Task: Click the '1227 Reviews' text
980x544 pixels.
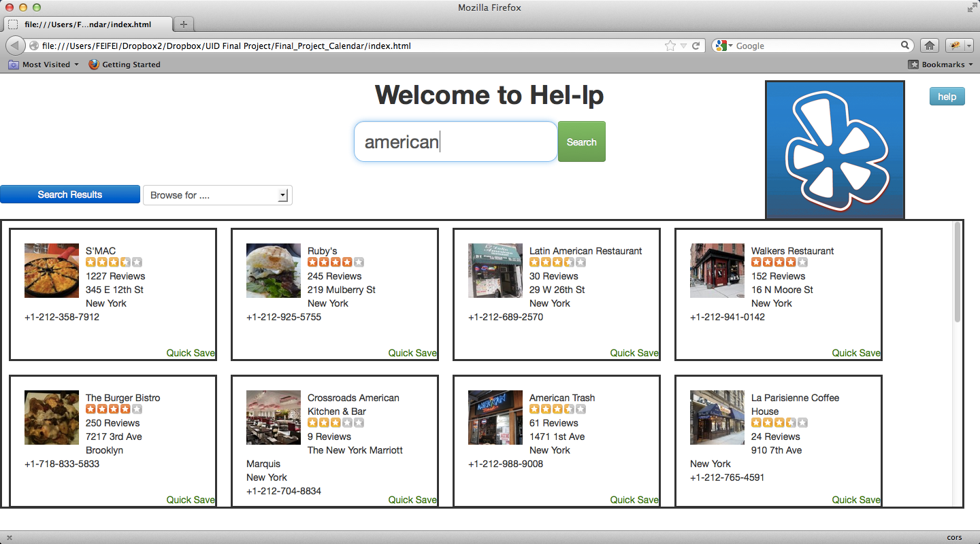Action: tap(116, 276)
